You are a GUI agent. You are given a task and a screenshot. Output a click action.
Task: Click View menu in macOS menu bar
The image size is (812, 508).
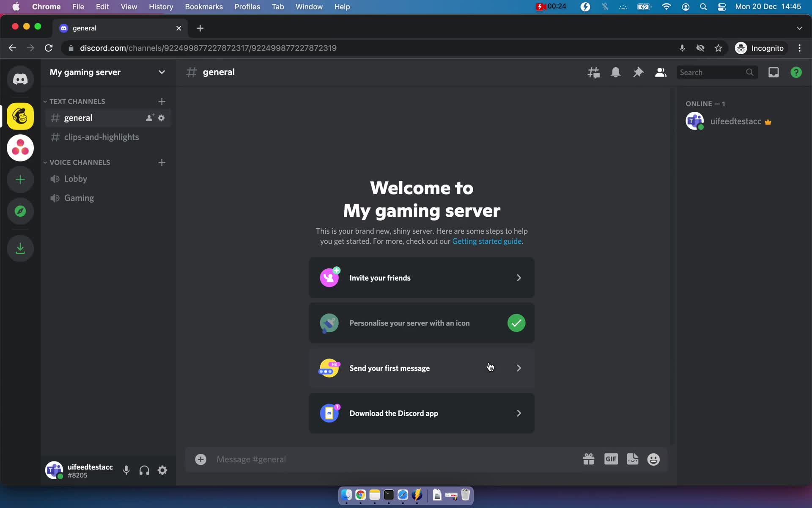128,6
